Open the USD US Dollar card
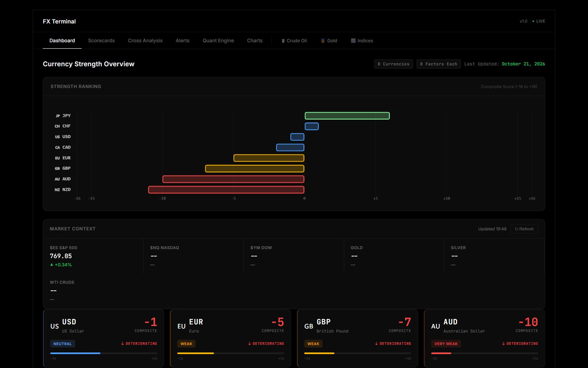 pyautogui.click(x=104, y=338)
